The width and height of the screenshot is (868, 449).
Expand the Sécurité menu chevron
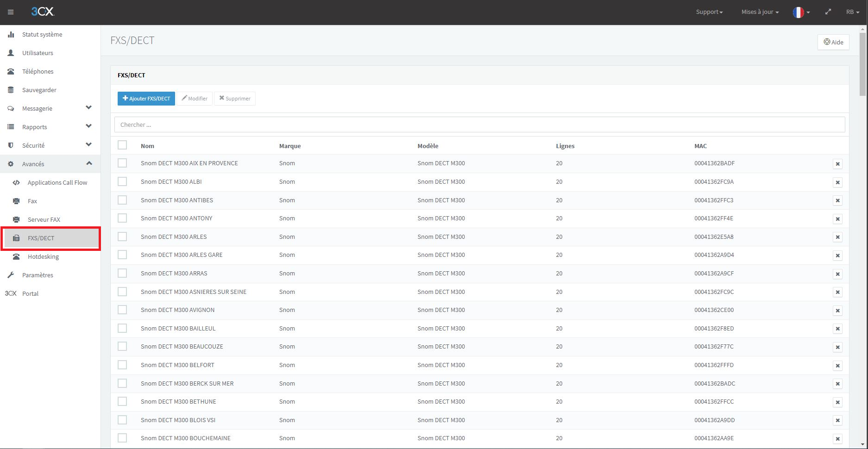(x=89, y=145)
